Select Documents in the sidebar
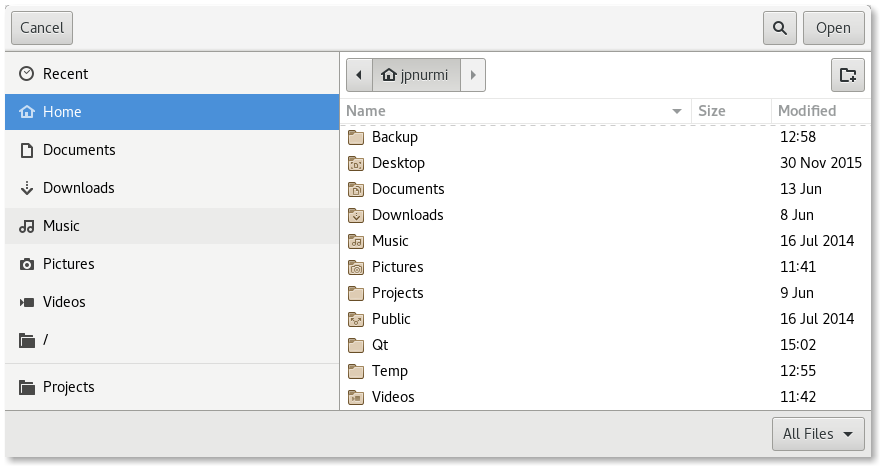This screenshot has height=466, width=880. [x=172, y=150]
